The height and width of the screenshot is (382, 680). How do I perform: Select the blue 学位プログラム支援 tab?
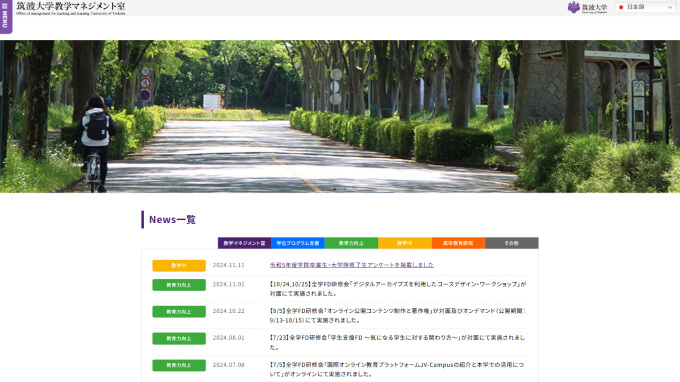click(x=298, y=243)
